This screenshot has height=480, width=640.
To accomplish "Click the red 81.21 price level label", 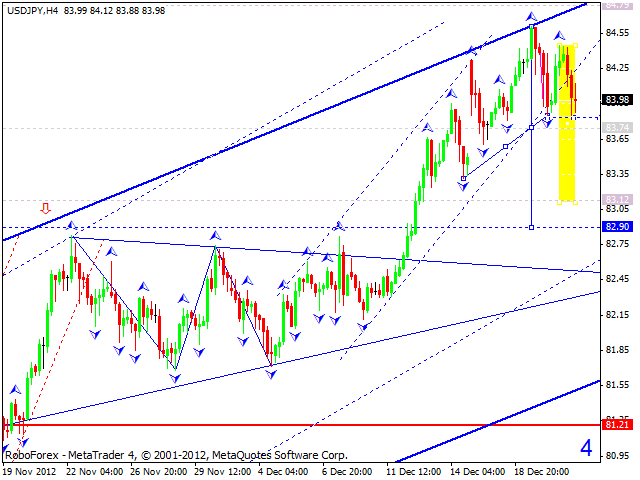I will coord(617,425).
